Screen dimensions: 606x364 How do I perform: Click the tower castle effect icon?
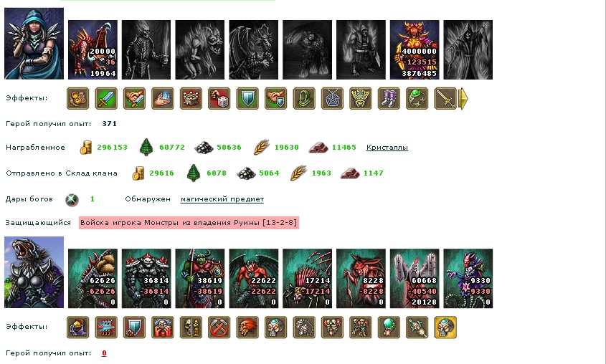[x=191, y=98]
